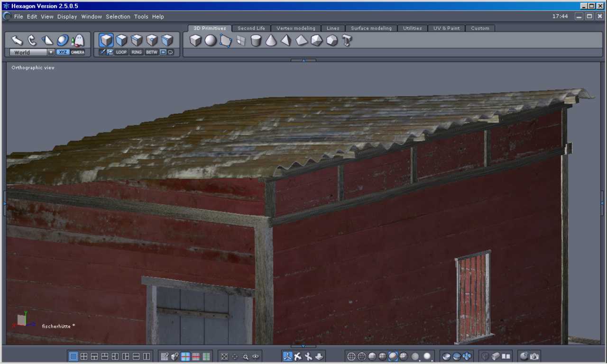Select four-view viewport layout
This screenshot has height=364, width=607.
(x=84, y=356)
